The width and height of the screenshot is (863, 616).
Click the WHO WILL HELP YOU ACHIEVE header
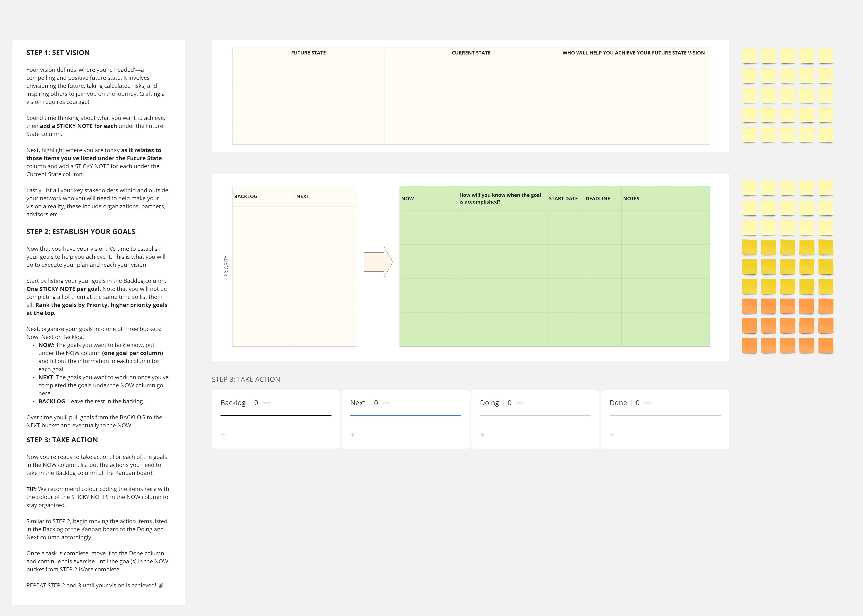click(633, 53)
